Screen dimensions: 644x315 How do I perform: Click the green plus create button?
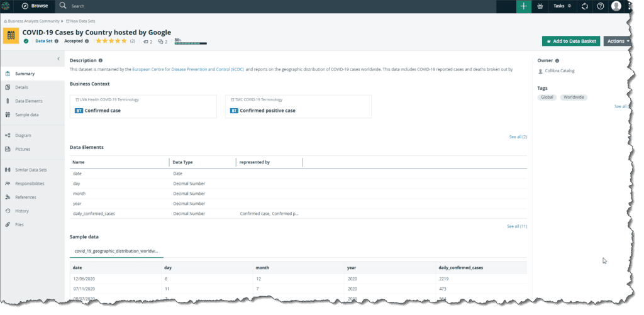pos(524,6)
